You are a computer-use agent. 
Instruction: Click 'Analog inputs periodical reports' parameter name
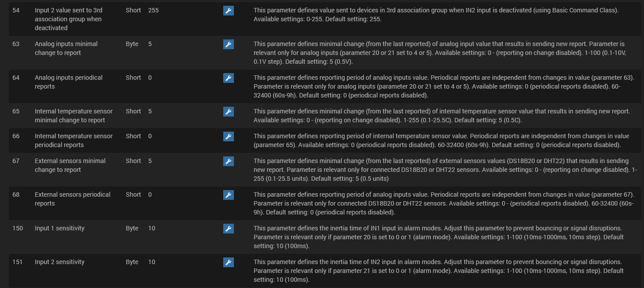68,82
